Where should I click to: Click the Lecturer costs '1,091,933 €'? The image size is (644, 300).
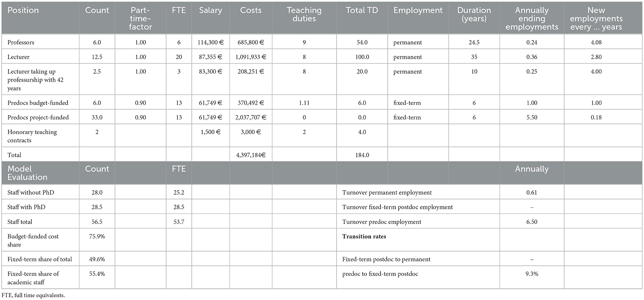coord(251,57)
